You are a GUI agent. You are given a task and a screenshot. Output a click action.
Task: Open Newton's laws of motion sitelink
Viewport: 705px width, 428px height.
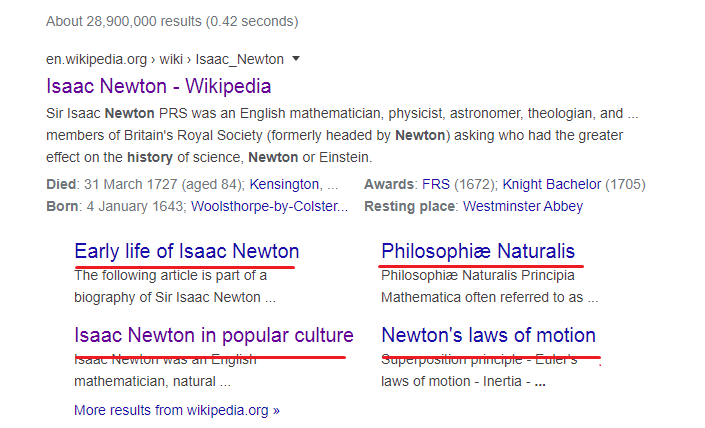click(488, 335)
